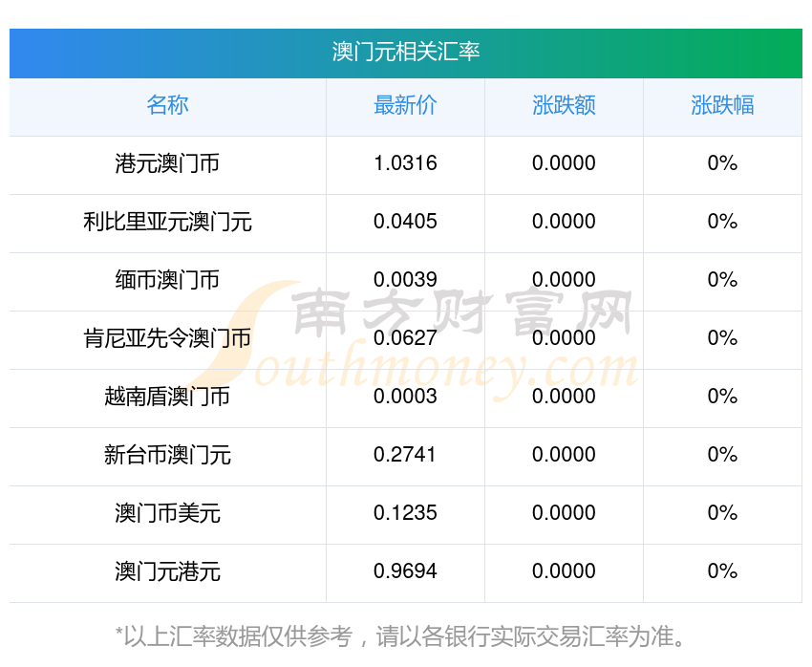Click 涨跌额 value in 澳门币美元 row
This screenshot has height=667, width=812.
click(x=564, y=513)
